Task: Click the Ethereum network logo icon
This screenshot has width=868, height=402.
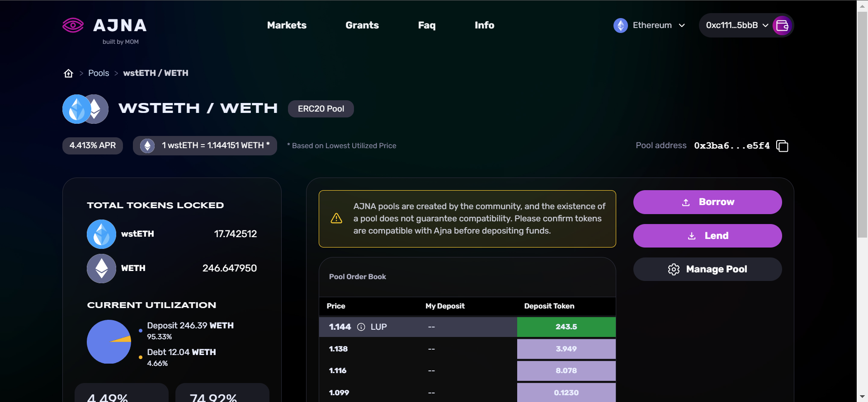Action: pyautogui.click(x=621, y=25)
